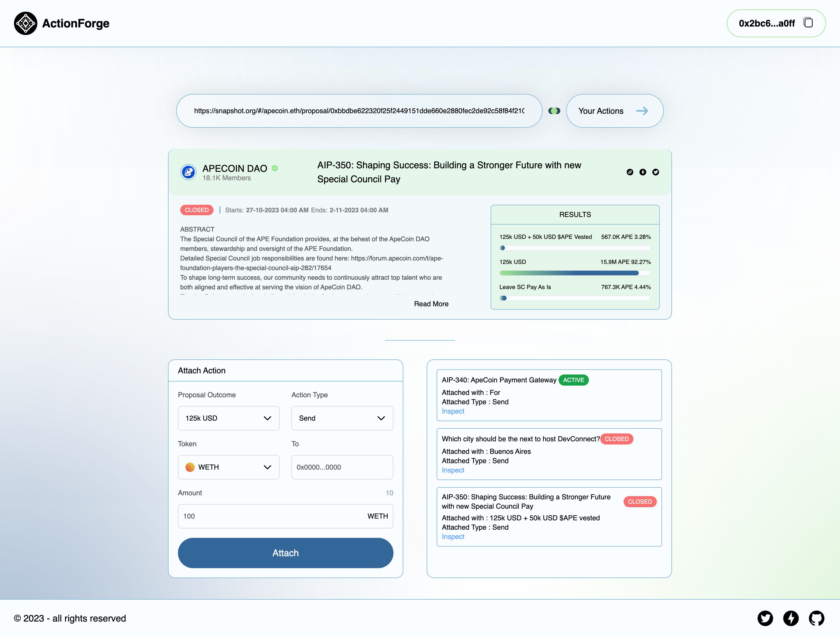Click the ABSTRACT heading
Viewport: 840px width, 637px height.
197,230
